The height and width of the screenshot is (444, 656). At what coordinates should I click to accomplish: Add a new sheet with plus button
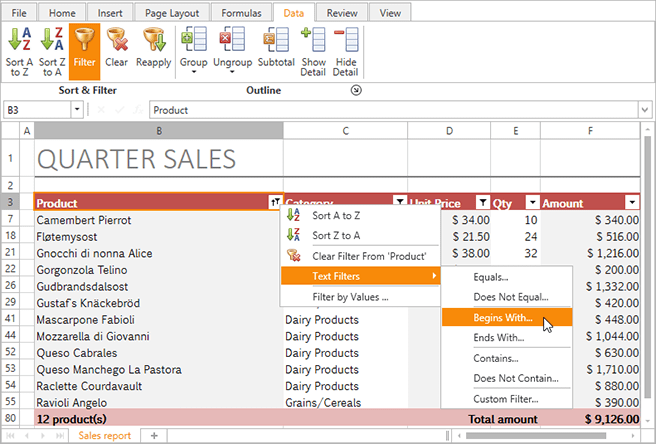click(154, 436)
